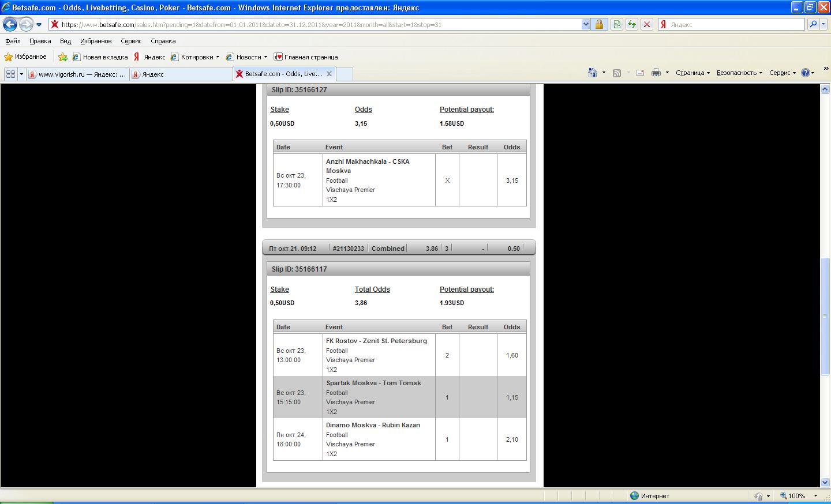Click the Read Mail envelope icon
Screen dimensions: 831x504
click(640, 73)
